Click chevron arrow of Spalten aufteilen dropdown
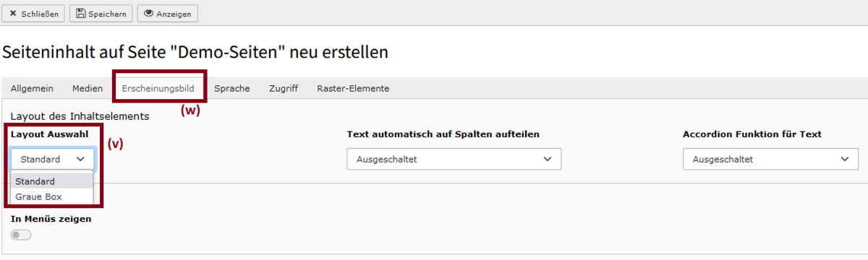The width and height of the screenshot is (868, 260). click(548, 159)
